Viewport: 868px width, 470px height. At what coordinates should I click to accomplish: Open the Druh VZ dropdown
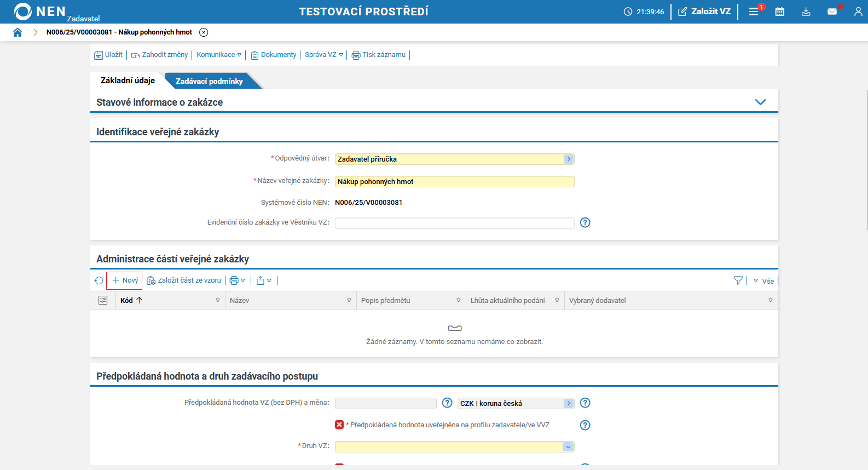pos(568,446)
